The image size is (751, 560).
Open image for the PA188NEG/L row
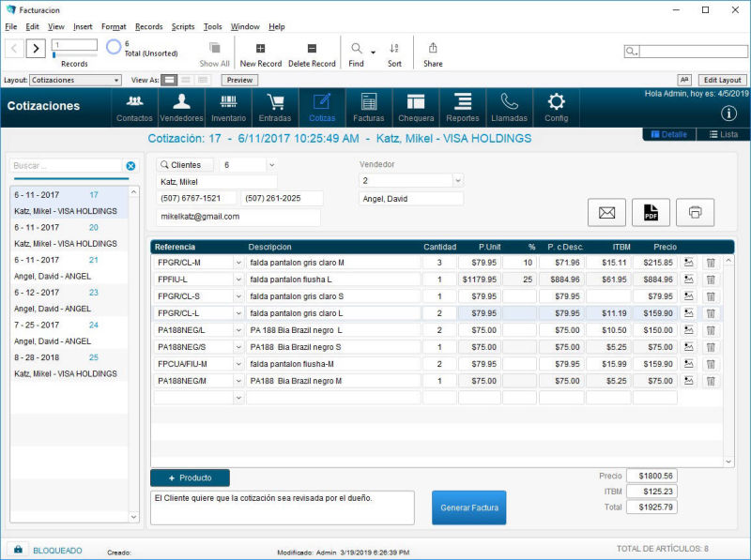689,330
